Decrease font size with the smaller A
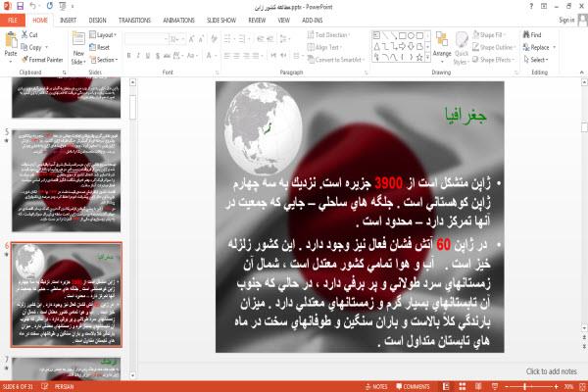Screen dimensions: 588x392 tap(201, 39)
